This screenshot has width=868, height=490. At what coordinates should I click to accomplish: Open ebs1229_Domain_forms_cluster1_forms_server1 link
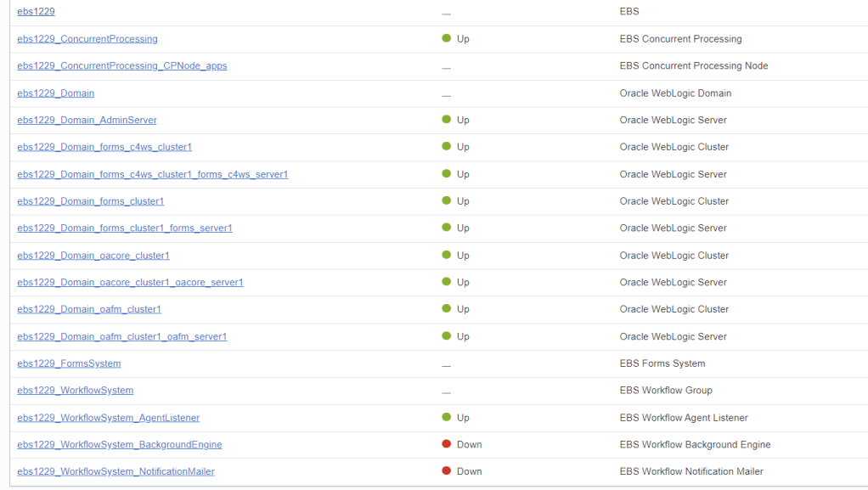pyautogui.click(x=124, y=228)
